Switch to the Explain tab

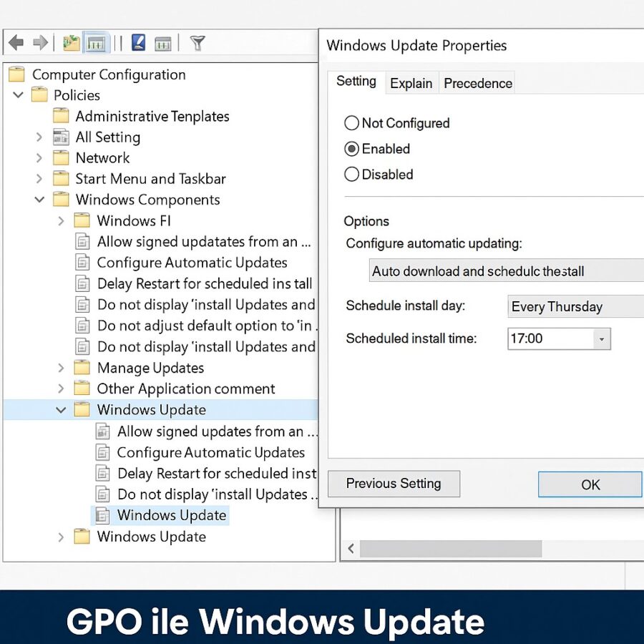[x=411, y=84]
